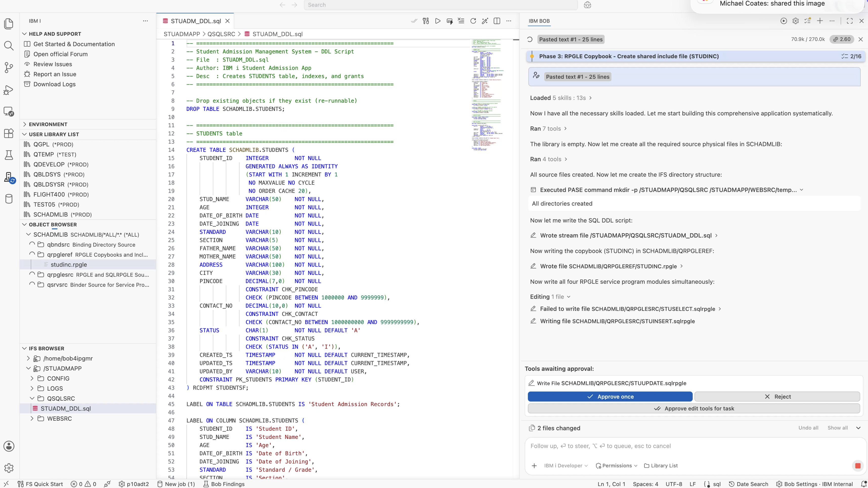Click New job (1) in status bar
868x488 pixels.
pos(176,484)
